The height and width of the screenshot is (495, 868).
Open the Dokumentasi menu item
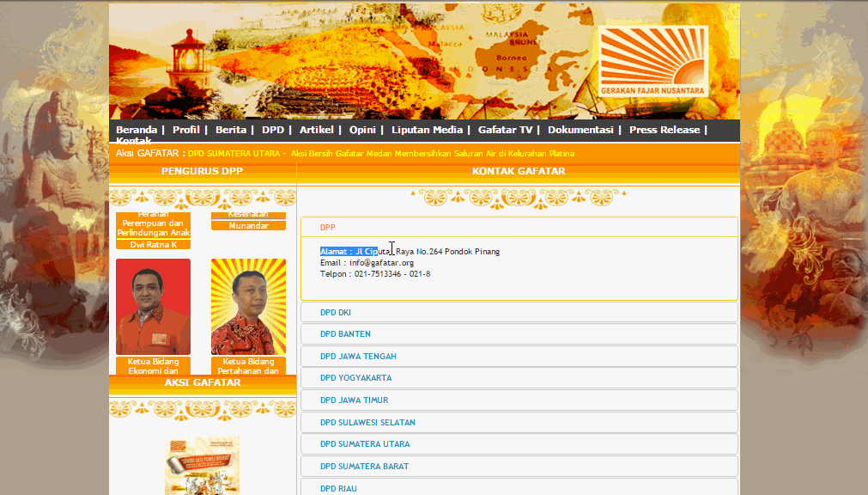click(x=580, y=130)
